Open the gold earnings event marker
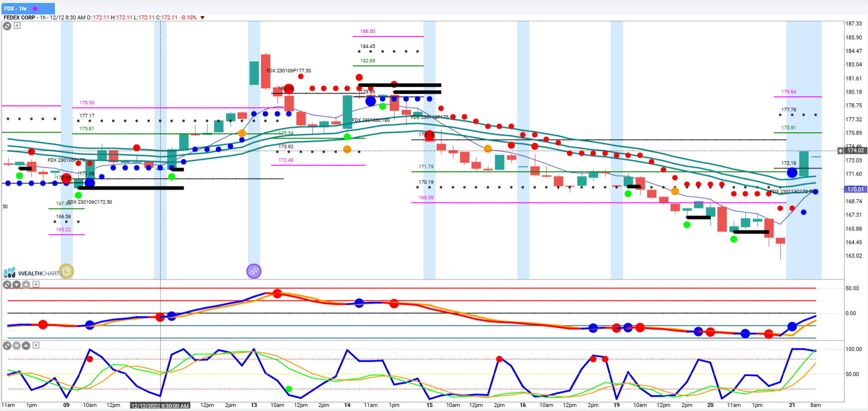Image resolution: width=868 pixels, height=411 pixels. [66, 271]
